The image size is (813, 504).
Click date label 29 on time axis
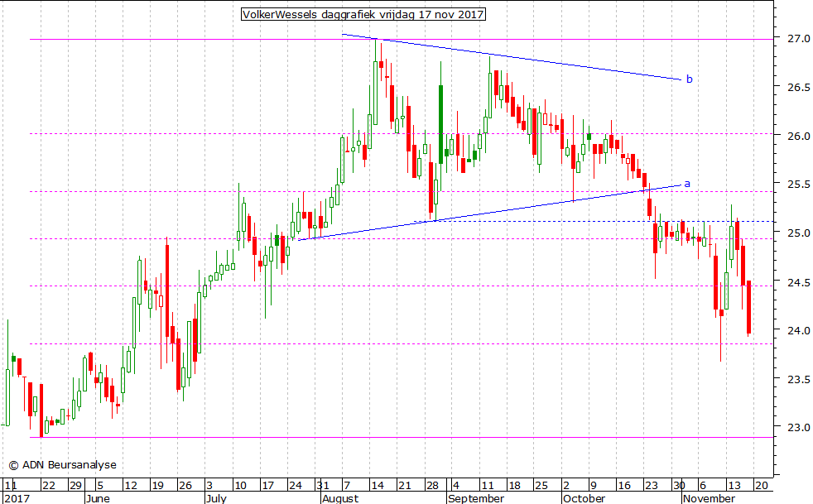pyautogui.click(x=75, y=486)
